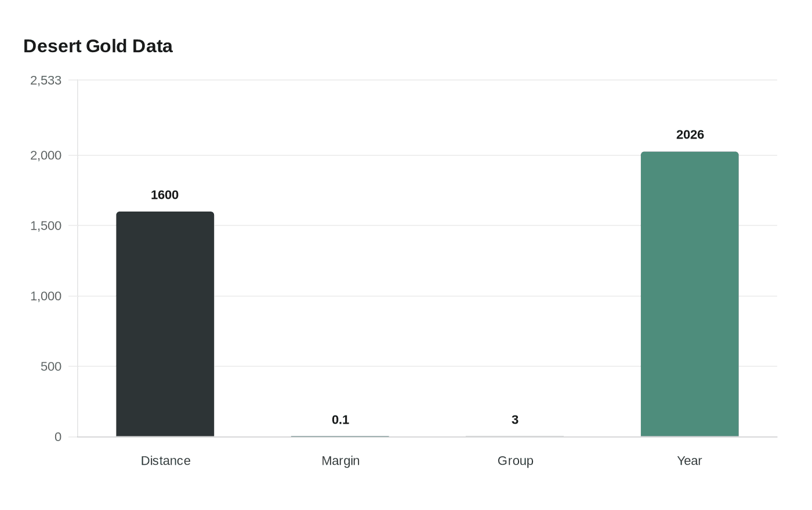Click the thin Margin bar
Viewport: 812px width, 510px height.
pyautogui.click(x=340, y=436)
